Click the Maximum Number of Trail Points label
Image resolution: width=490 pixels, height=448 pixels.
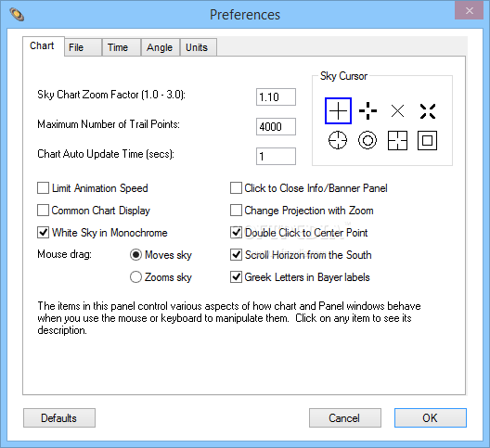[x=109, y=124]
